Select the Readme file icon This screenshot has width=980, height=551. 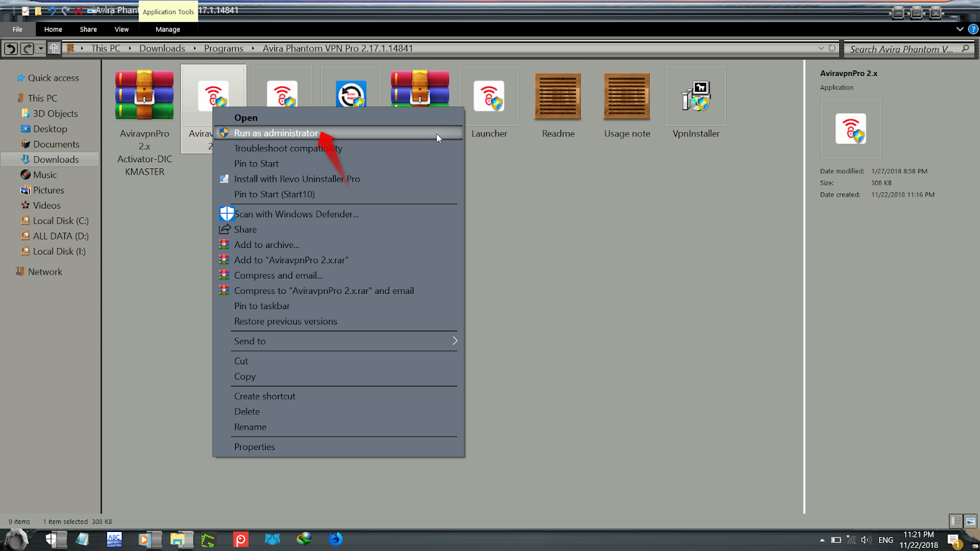(558, 97)
